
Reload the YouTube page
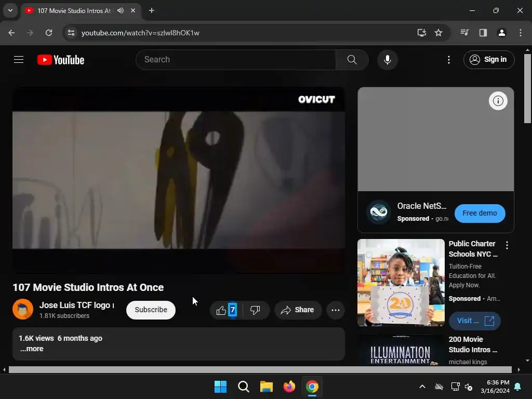(49, 33)
